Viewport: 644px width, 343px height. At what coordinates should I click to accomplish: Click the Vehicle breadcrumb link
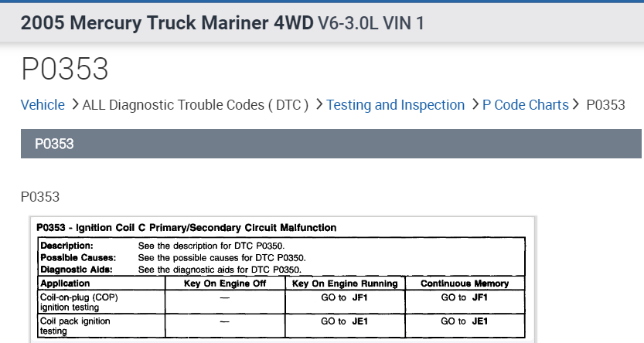click(x=43, y=105)
